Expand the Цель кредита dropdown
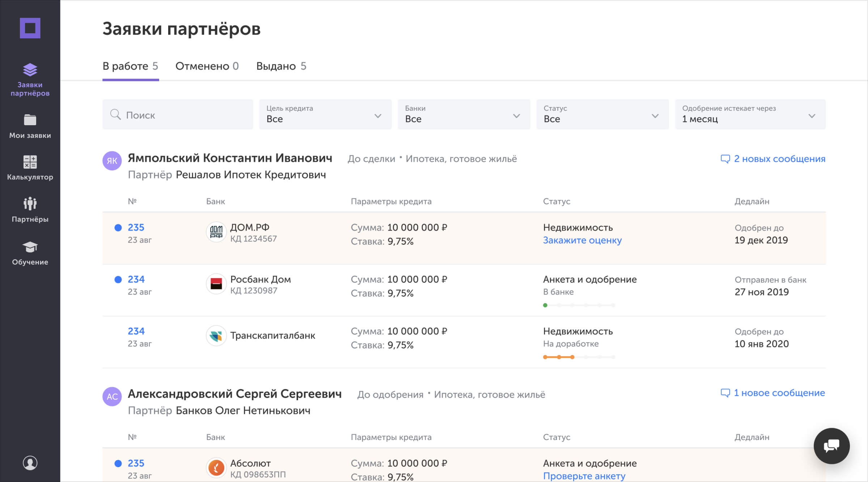 coord(325,114)
